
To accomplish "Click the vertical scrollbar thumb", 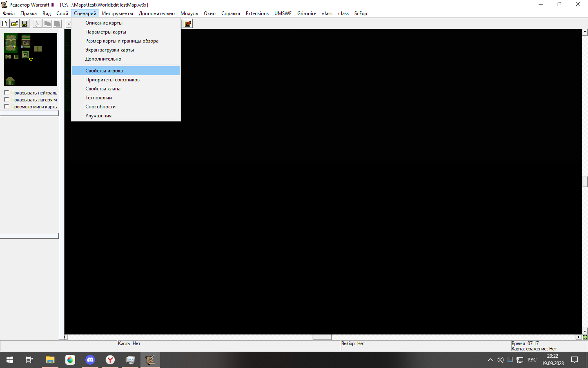I will (x=585, y=182).
